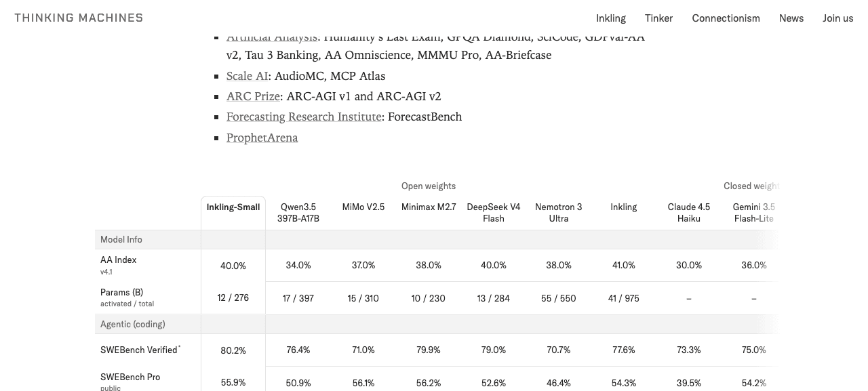Click the MiMo V2.5 column header
Viewport: 868px width, 391px height.
coord(363,207)
